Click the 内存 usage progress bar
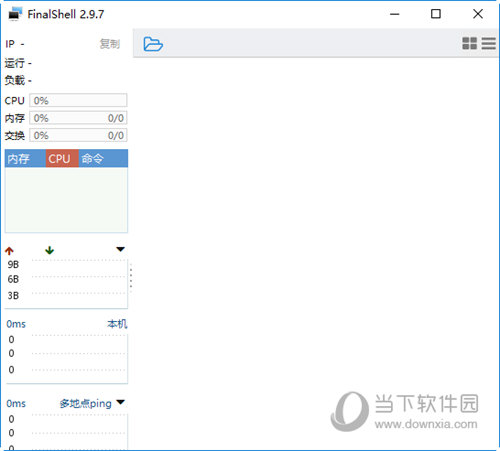Viewport: 500px width, 451px height. click(x=78, y=118)
